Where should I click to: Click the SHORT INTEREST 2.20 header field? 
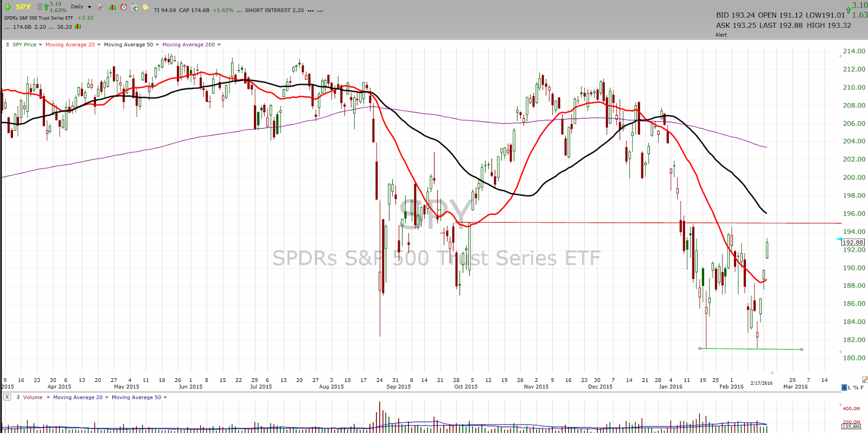tap(275, 10)
